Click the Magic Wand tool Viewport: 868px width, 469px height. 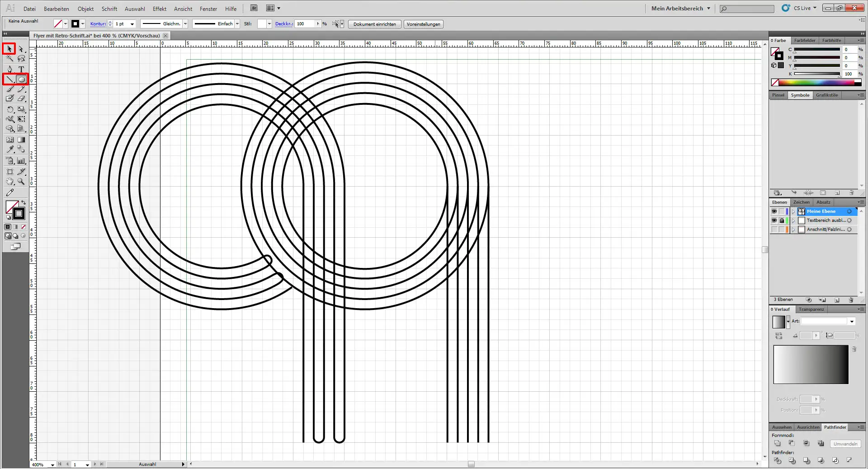coord(10,59)
